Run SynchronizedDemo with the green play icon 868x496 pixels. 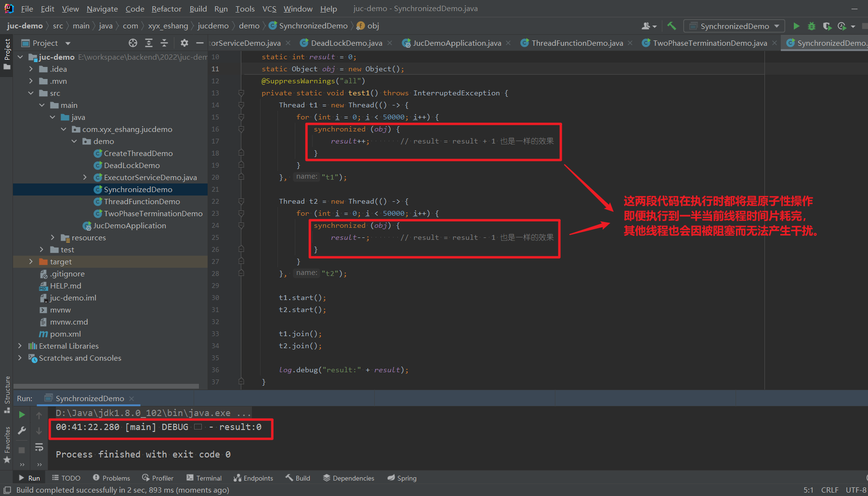pyautogui.click(x=796, y=26)
